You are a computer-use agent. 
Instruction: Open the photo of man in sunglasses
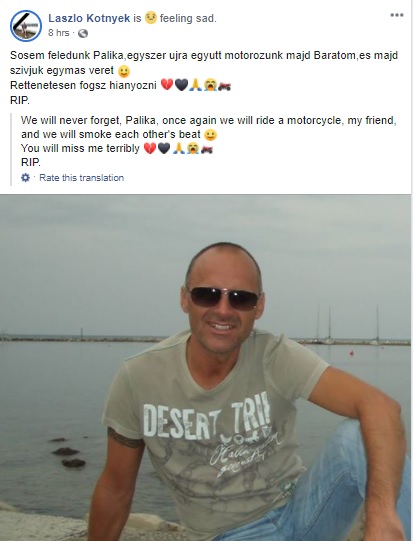[x=206, y=368]
